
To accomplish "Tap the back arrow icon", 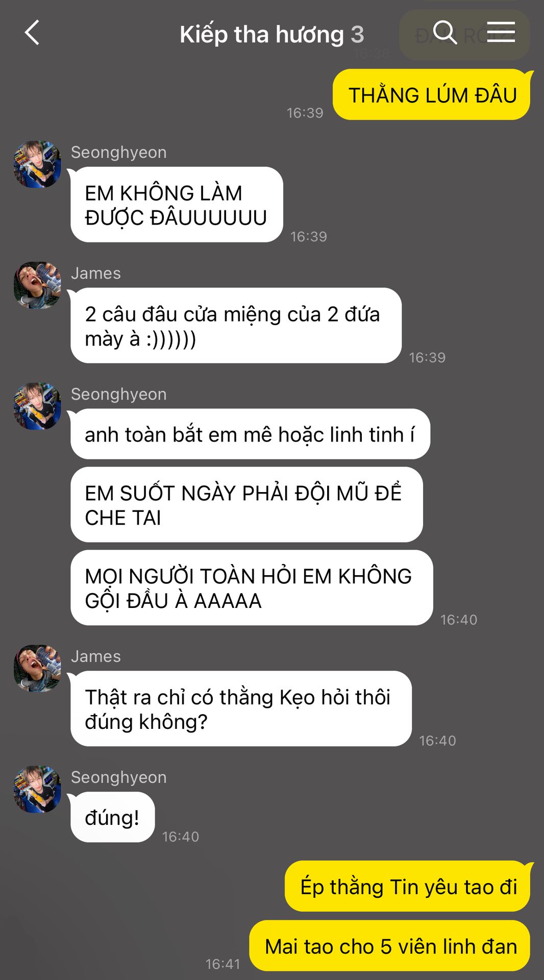I will pos(32,33).
